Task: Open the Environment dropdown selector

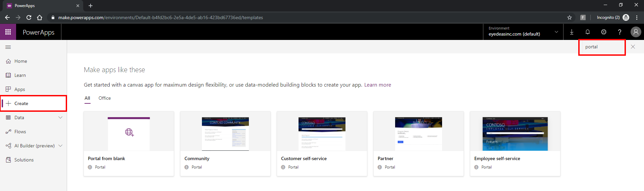Action: coord(523,32)
